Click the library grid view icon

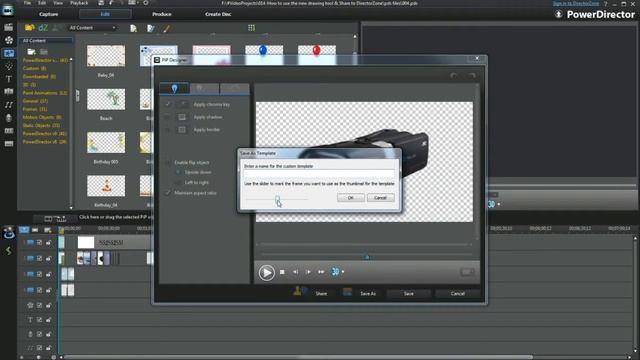(x=251, y=28)
